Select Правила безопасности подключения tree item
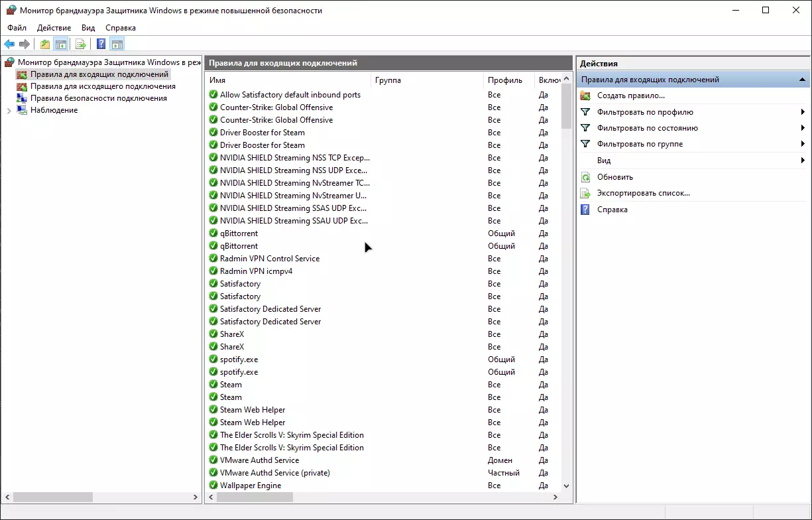Viewport: 812px width, 520px height. click(99, 98)
